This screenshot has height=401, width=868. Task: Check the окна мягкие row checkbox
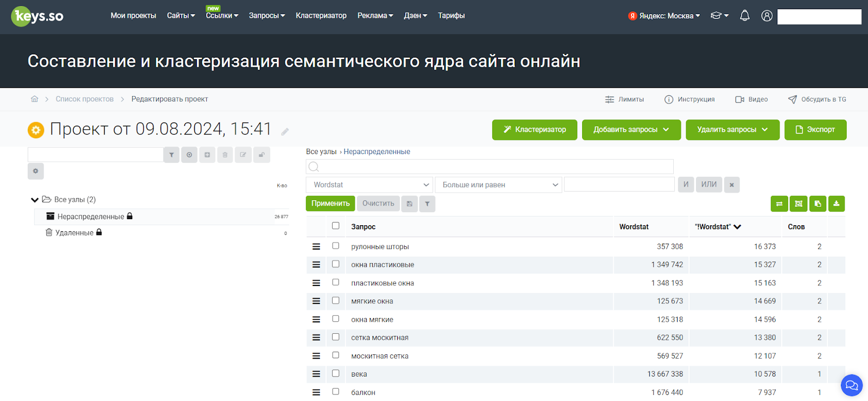[x=336, y=319]
